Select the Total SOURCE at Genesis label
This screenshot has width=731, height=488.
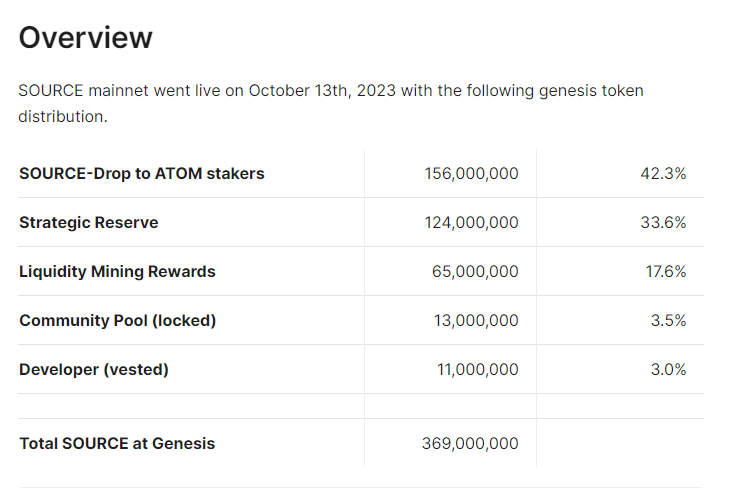point(117,443)
